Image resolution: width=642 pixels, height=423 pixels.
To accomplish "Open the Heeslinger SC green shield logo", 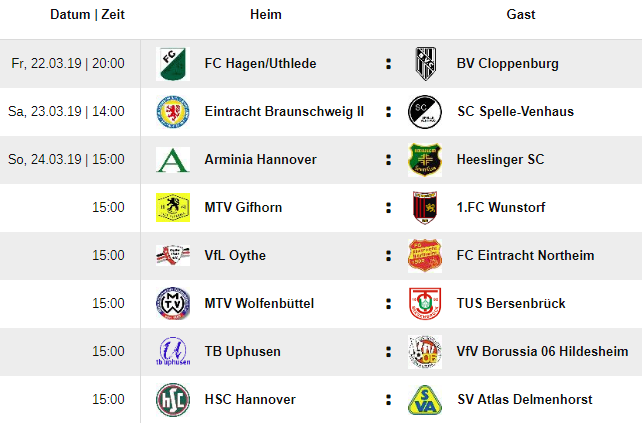I will (x=425, y=160).
